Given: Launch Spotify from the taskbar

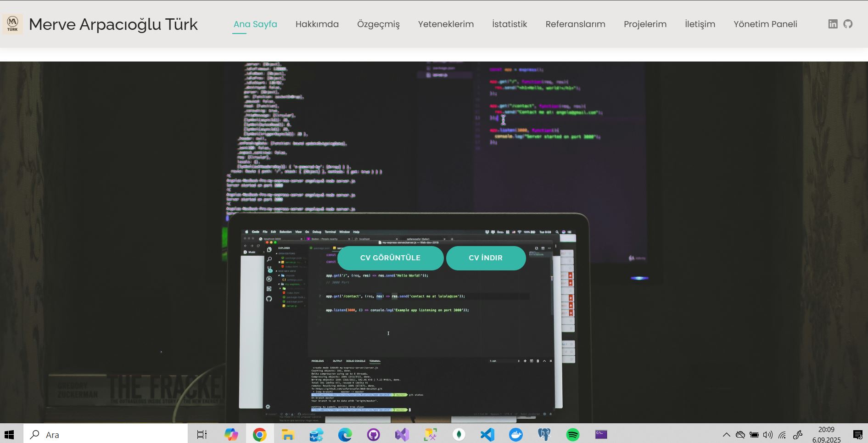Looking at the screenshot, I should (x=572, y=434).
